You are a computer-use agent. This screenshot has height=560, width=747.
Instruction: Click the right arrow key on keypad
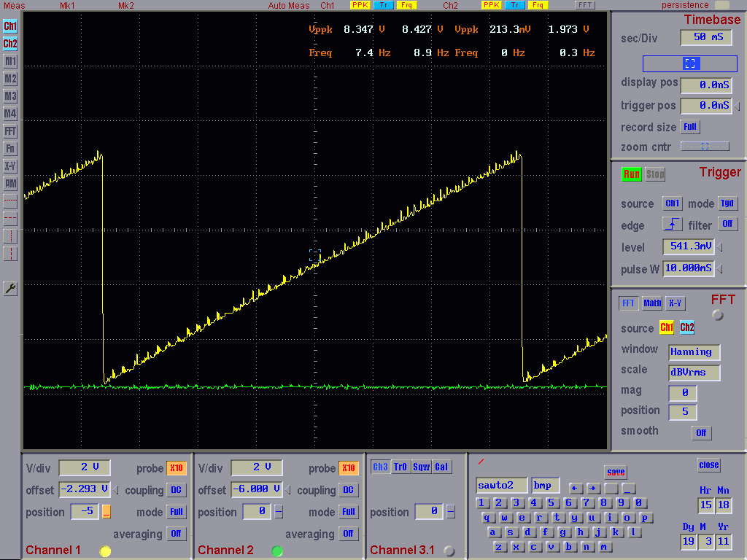593,488
